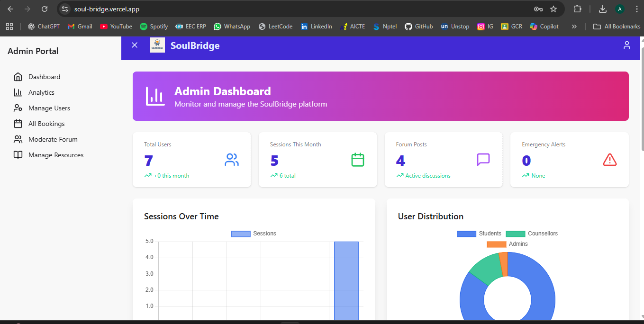Open the Chrome profile avatar A
This screenshot has height=324, width=644.
tap(620, 9)
